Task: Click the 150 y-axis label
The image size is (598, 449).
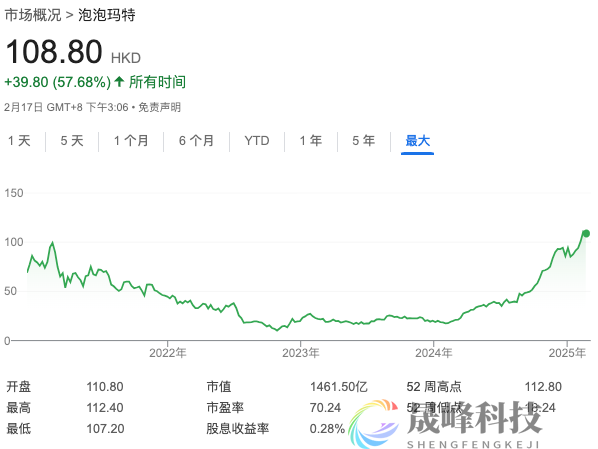Action: (x=14, y=193)
